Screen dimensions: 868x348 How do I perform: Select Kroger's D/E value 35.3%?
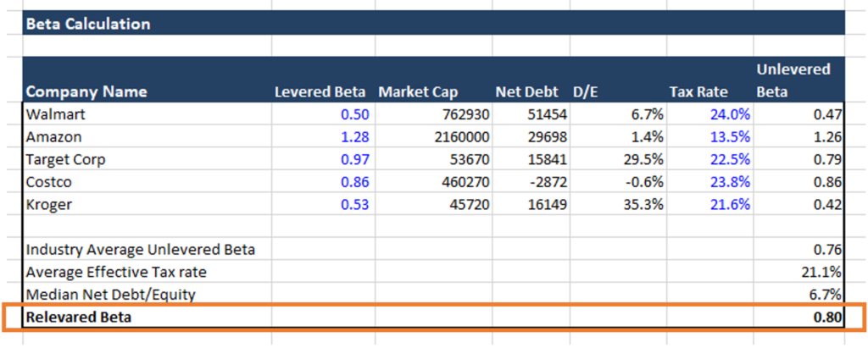618,205
